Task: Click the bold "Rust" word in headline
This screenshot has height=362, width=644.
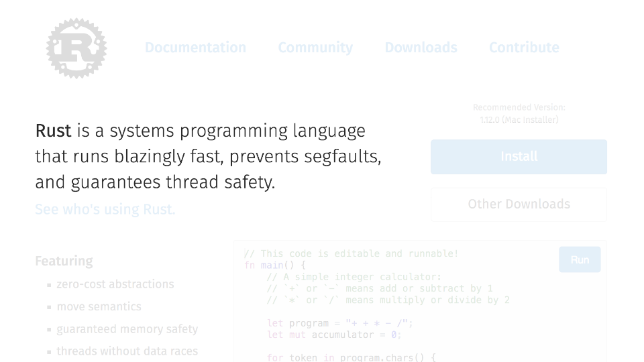Action: pyautogui.click(x=54, y=131)
